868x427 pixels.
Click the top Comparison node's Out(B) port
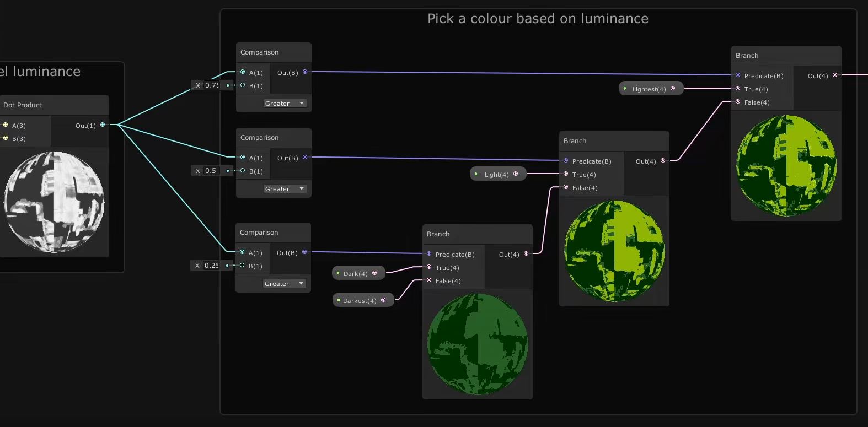point(305,72)
